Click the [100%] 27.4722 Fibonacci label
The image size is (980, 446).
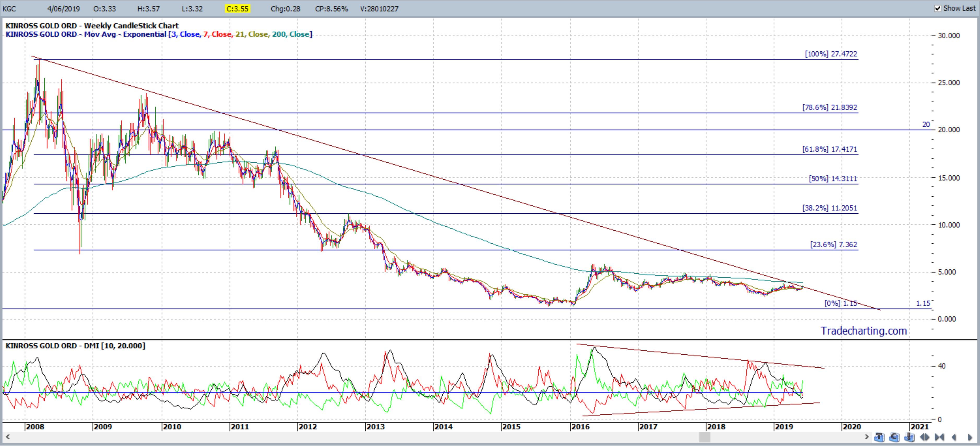pyautogui.click(x=831, y=54)
